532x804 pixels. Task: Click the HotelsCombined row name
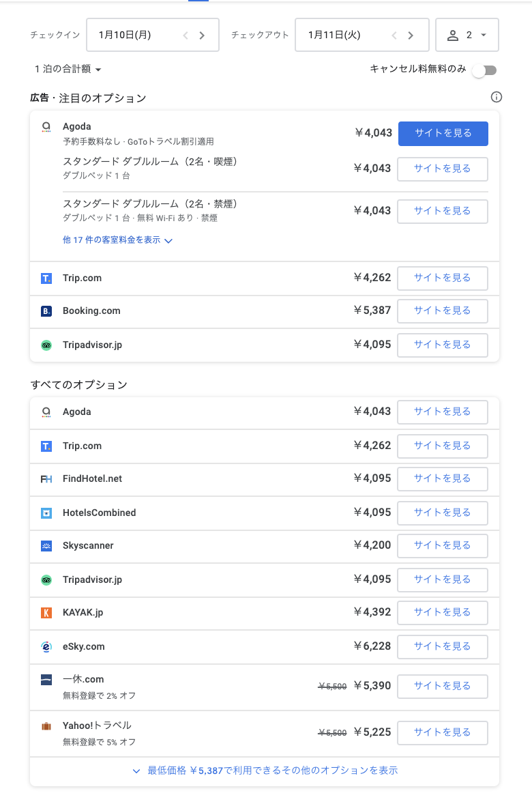point(100,513)
